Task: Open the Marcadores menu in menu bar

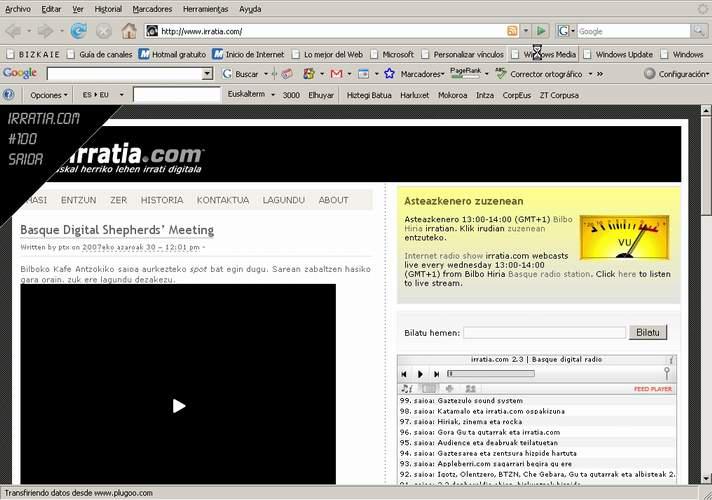Action: pyautogui.click(x=152, y=9)
